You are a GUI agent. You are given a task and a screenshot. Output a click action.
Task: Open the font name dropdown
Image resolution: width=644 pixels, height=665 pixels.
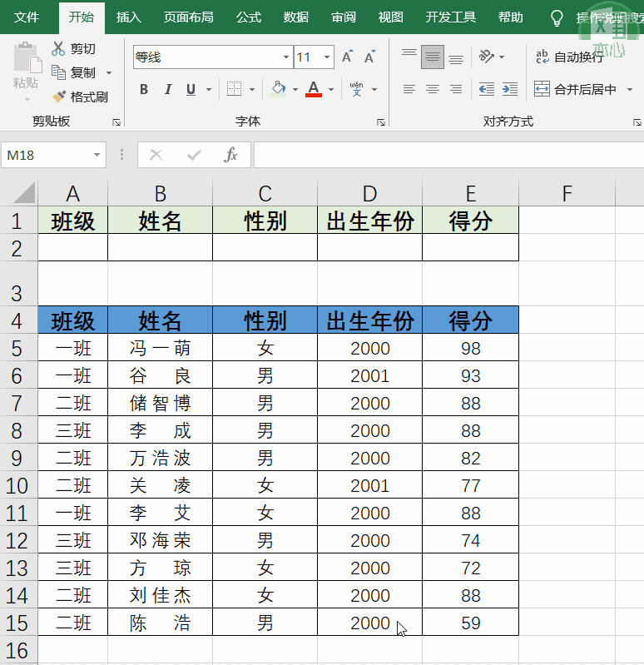(x=286, y=57)
